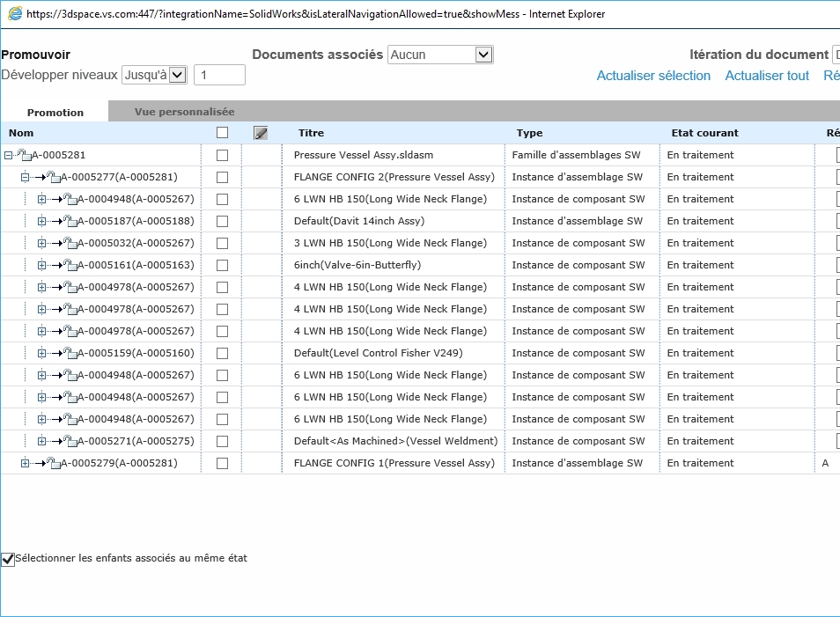
Task: Toggle the select-all checkbox in the header
Action: click(x=222, y=133)
